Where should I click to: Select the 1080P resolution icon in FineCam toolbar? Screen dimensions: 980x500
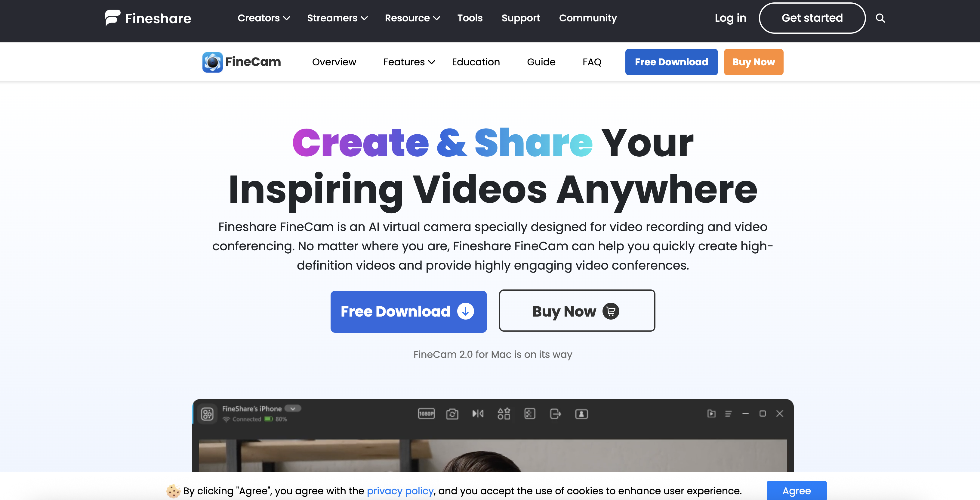(x=426, y=414)
